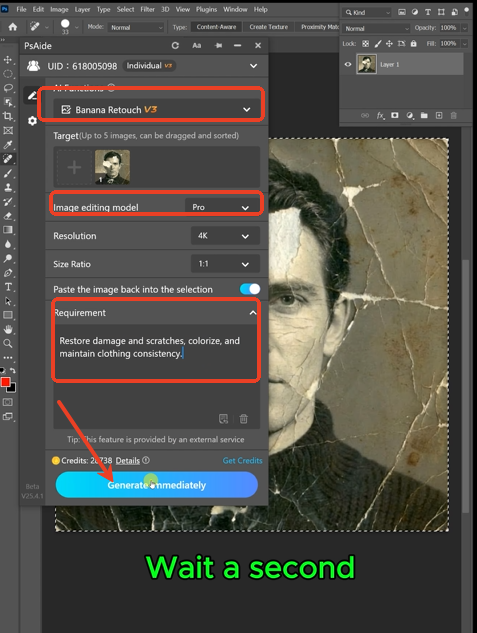Viewport: 477px width, 633px height.
Task: Toggle lock position icon
Action: (x=389, y=44)
